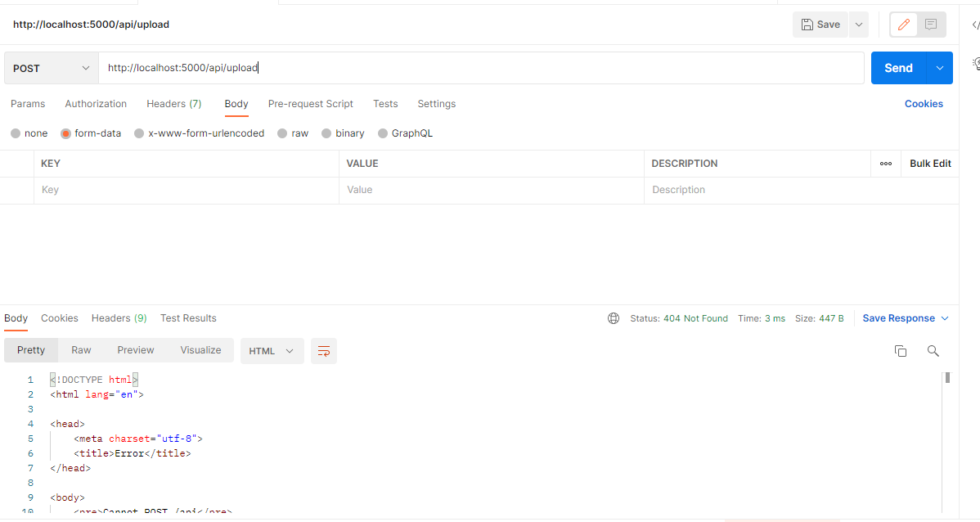Click Save Response
The height and width of the screenshot is (522, 980).
pos(899,318)
